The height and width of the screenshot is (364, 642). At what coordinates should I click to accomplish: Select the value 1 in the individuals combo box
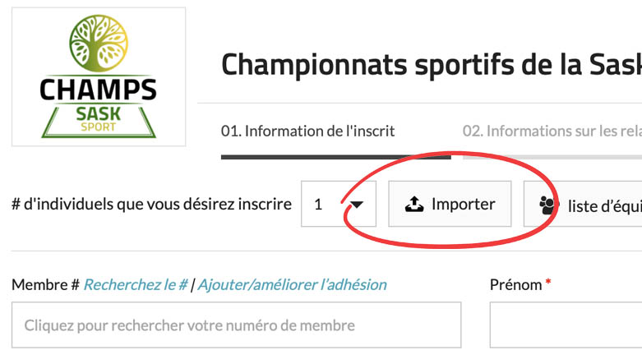(x=319, y=205)
